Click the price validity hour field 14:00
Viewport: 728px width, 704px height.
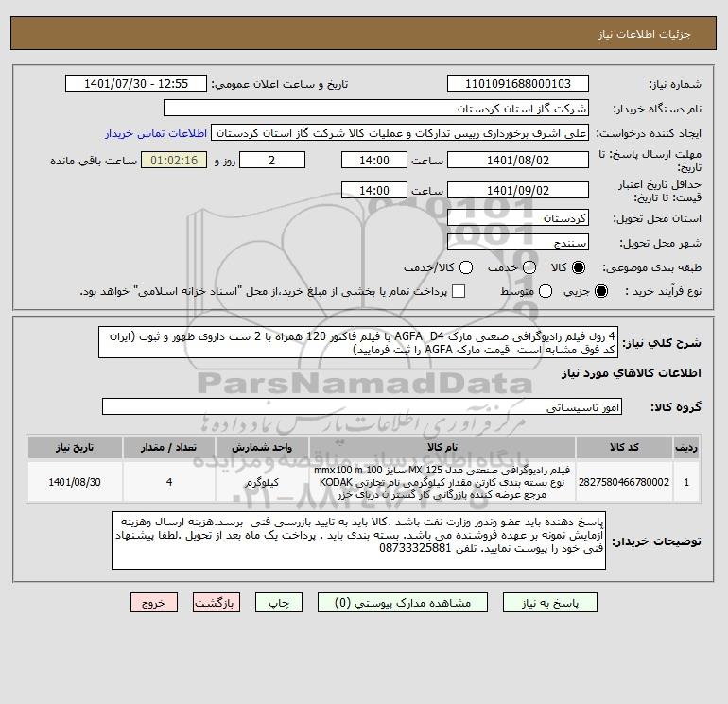click(374, 190)
